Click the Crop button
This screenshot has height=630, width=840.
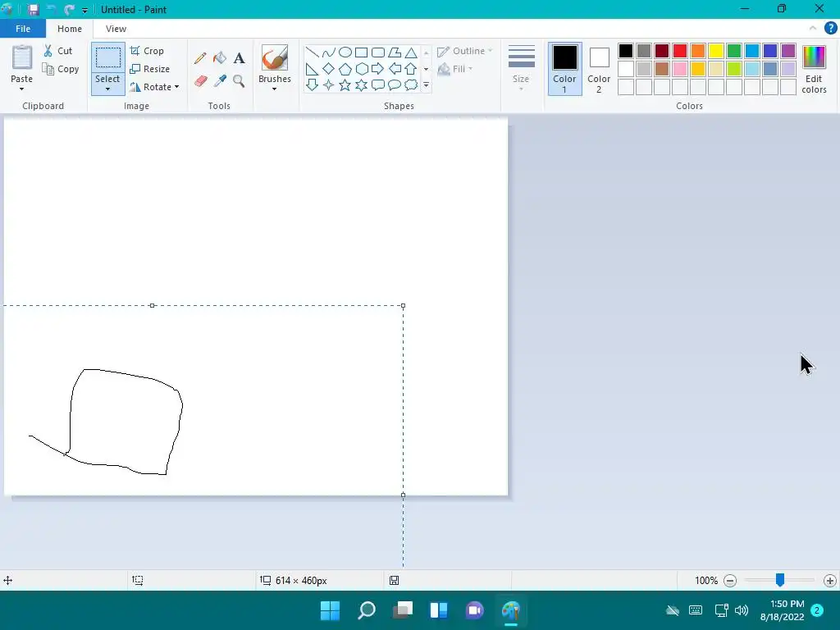tap(147, 51)
